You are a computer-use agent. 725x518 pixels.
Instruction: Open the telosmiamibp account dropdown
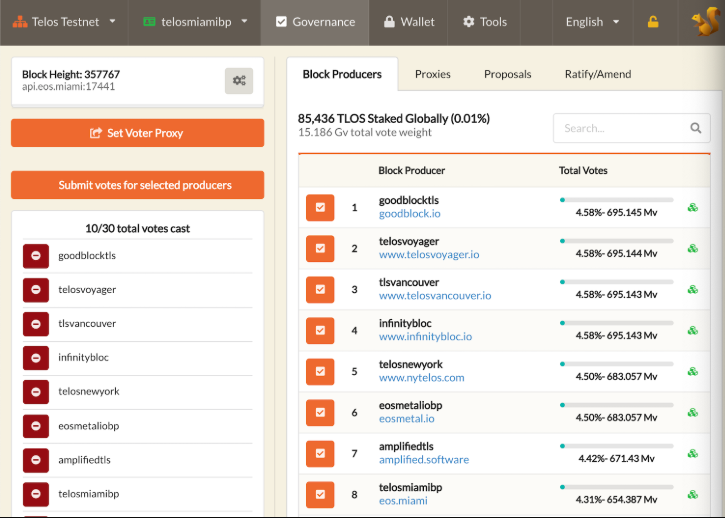[194, 22]
